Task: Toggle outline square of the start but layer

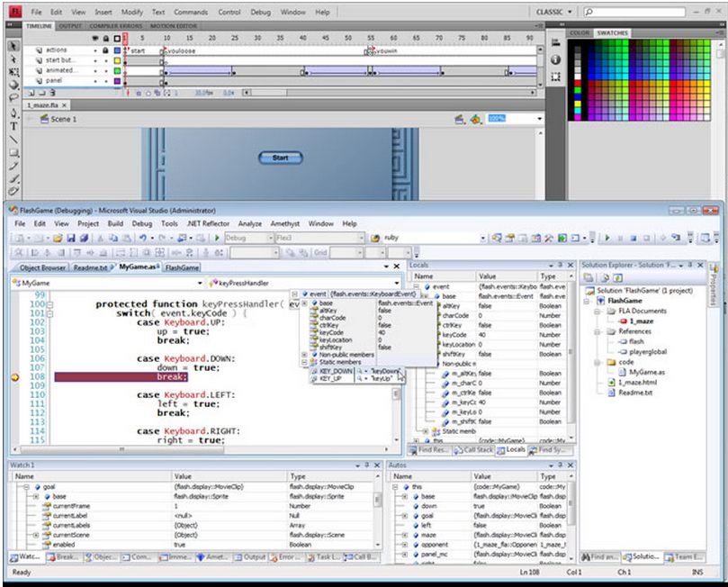Action: 118,61
